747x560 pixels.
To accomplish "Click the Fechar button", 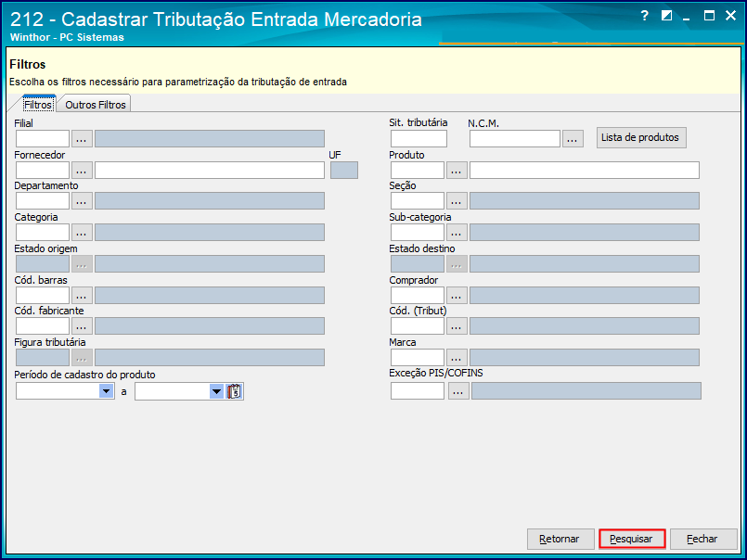I will pyautogui.click(x=703, y=539).
